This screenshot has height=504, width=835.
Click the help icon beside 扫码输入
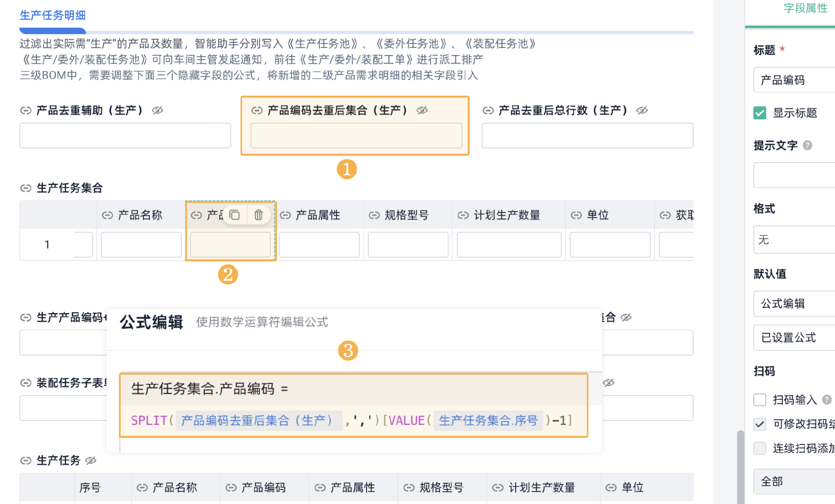[827, 400]
